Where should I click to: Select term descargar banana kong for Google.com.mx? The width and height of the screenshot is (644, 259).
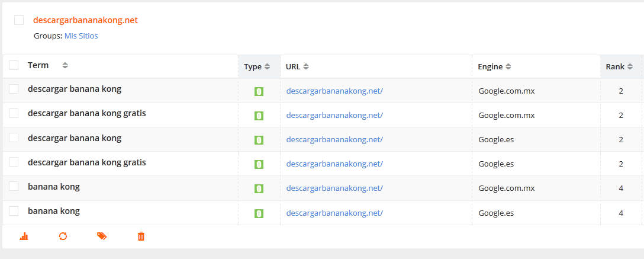click(75, 89)
